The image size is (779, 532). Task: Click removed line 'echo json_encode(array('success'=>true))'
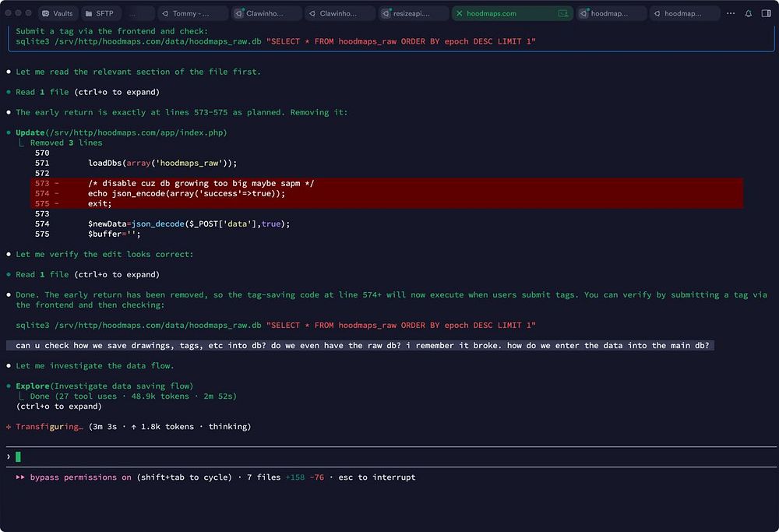pos(187,193)
